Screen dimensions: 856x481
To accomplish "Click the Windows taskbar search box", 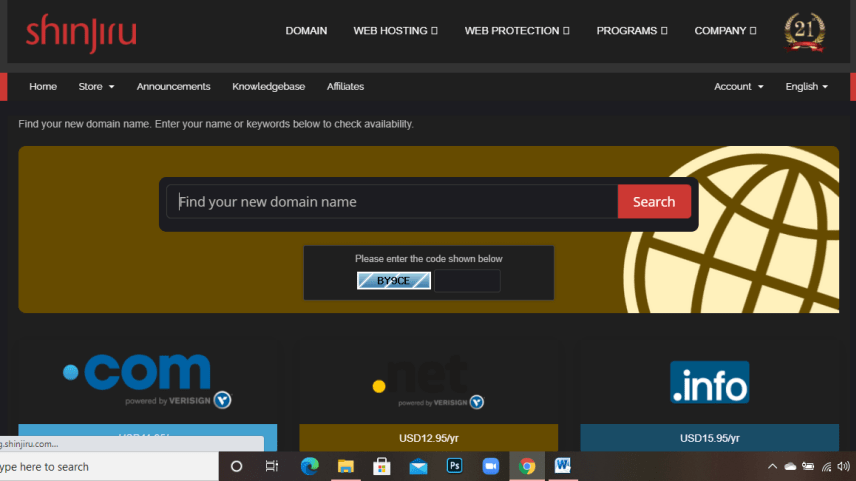I will (109, 467).
